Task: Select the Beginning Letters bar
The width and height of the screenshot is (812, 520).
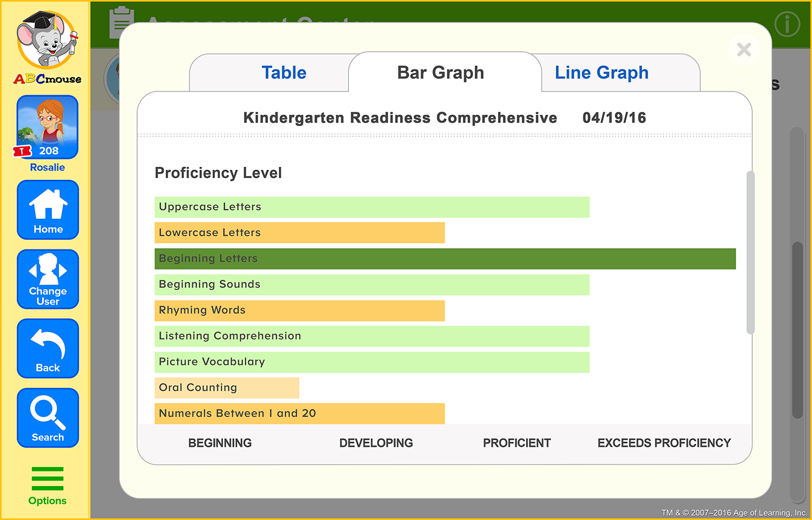Action: [445, 259]
